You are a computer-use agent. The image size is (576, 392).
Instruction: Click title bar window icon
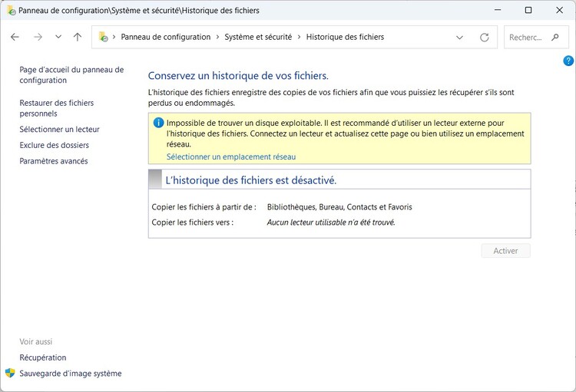tap(11, 10)
